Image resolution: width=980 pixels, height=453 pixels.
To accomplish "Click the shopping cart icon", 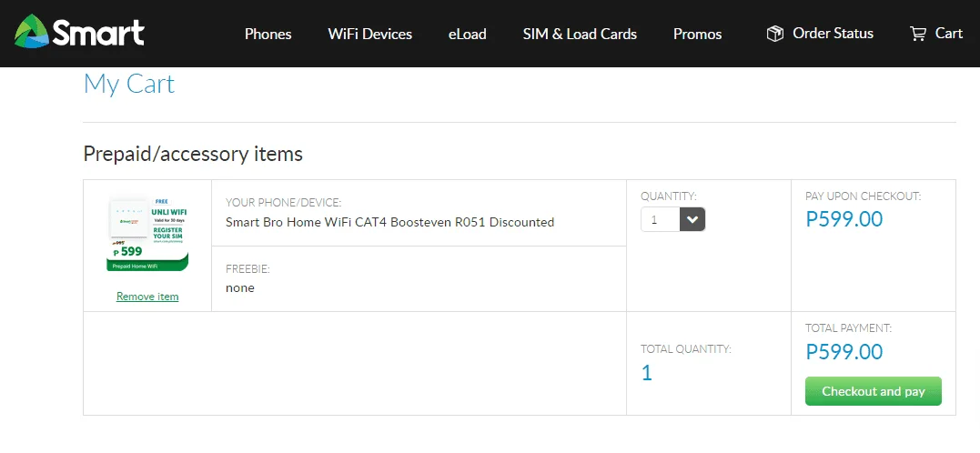I will coord(918,34).
